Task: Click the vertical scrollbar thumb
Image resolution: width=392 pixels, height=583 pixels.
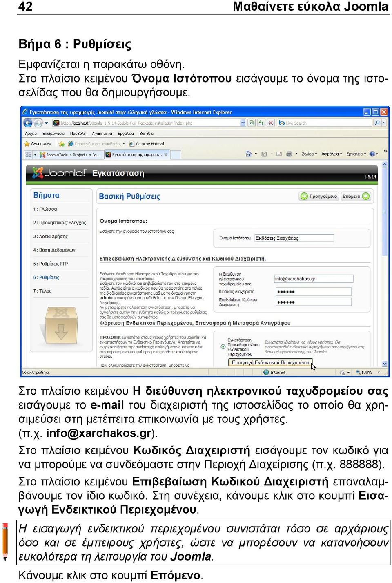Action: coord(385,212)
